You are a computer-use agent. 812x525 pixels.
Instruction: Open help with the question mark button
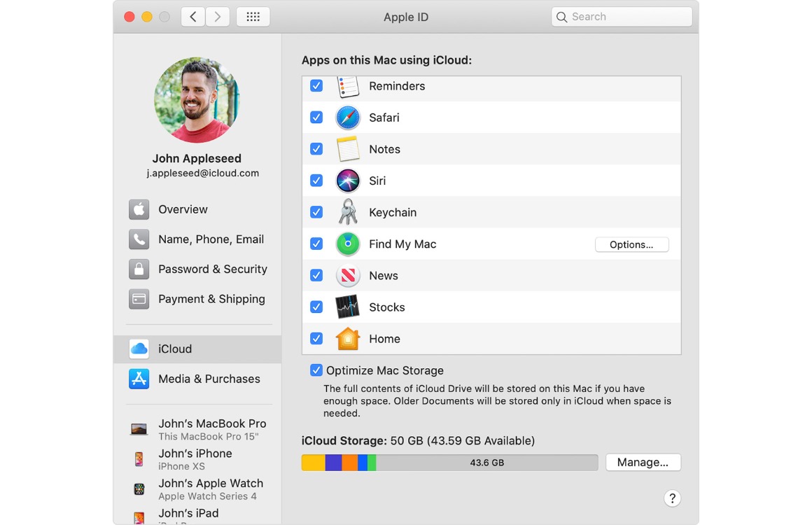(672, 498)
